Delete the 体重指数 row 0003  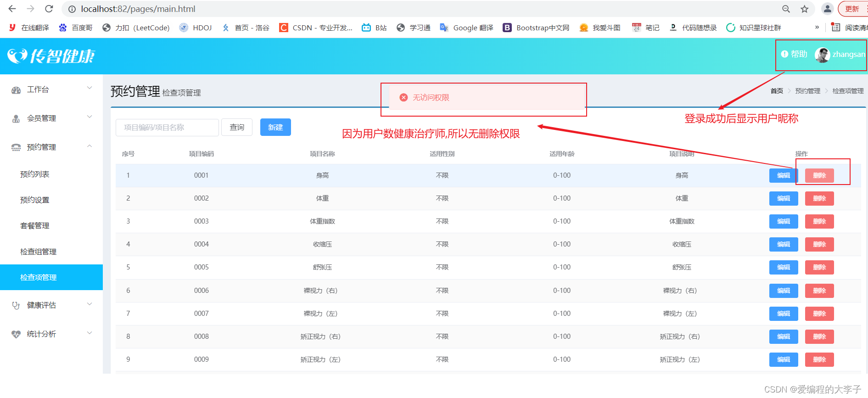click(819, 221)
